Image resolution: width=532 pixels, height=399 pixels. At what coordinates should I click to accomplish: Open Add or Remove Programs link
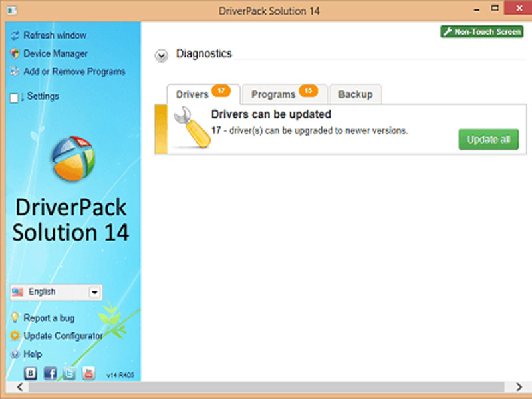74,72
